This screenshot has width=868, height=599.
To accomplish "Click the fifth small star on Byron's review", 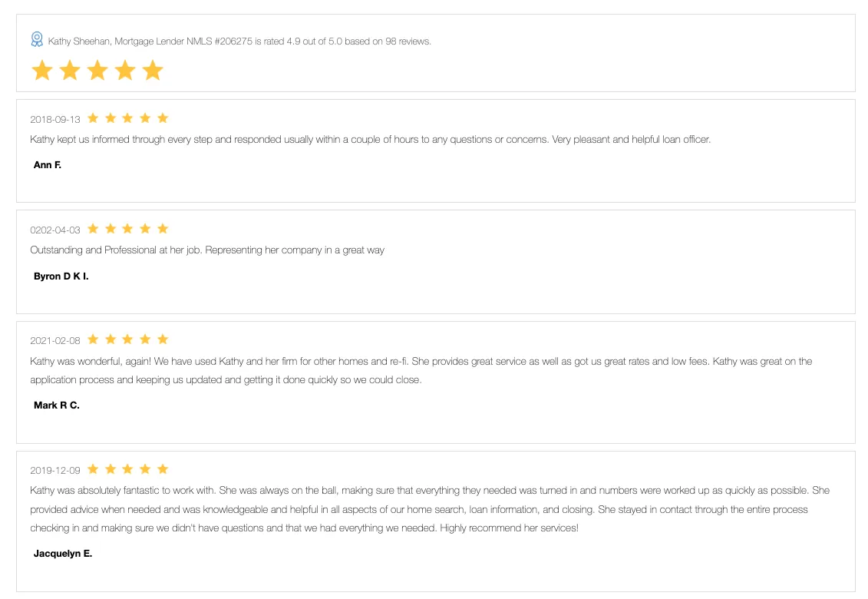I will [162, 229].
